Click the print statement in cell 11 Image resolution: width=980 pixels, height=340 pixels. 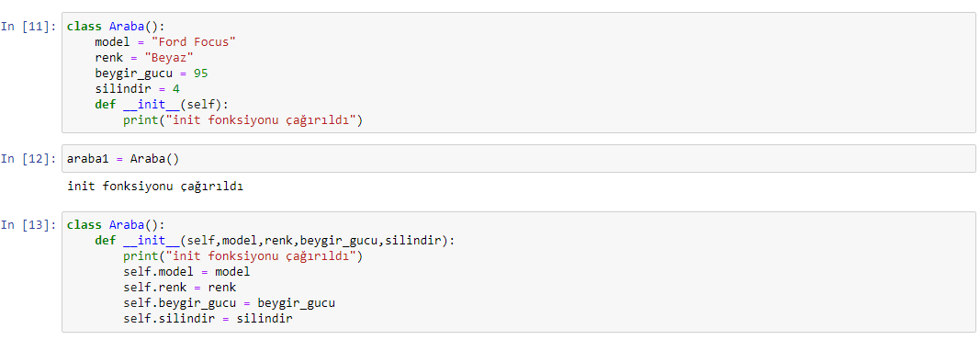click(243, 120)
